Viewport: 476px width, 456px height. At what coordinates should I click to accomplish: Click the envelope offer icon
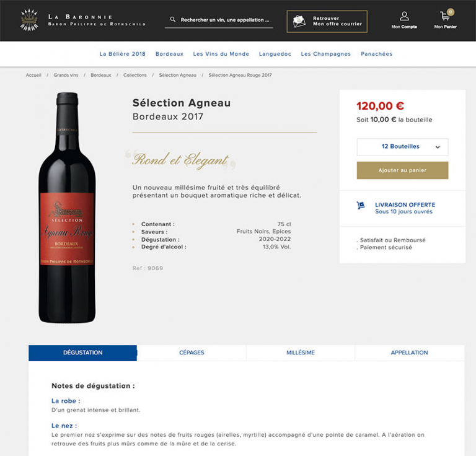(x=299, y=21)
